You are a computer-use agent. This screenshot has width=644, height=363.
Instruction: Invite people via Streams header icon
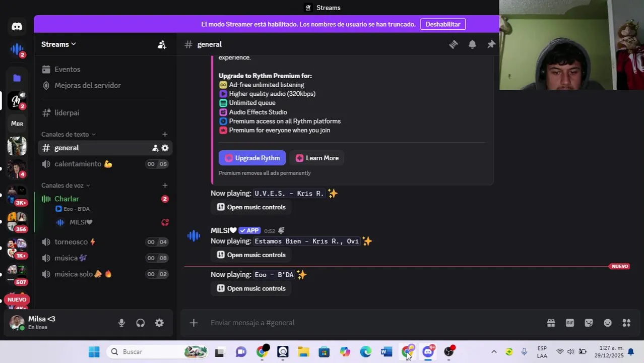(162, 44)
